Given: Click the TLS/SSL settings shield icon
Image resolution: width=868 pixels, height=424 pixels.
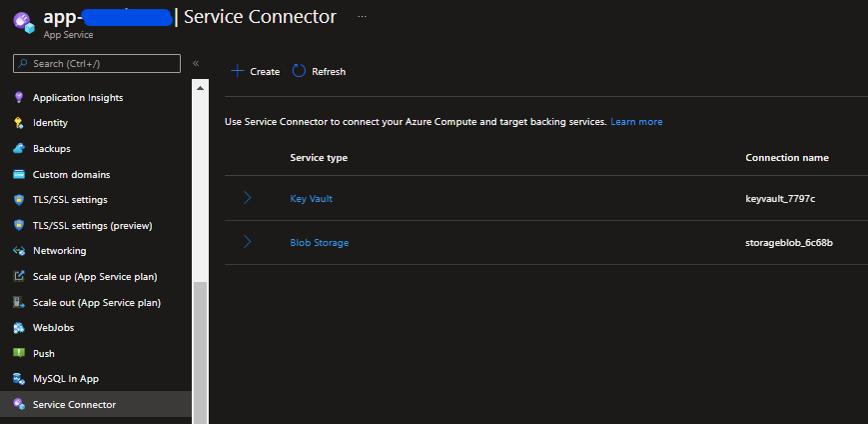Looking at the screenshot, I should [x=19, y=200].
